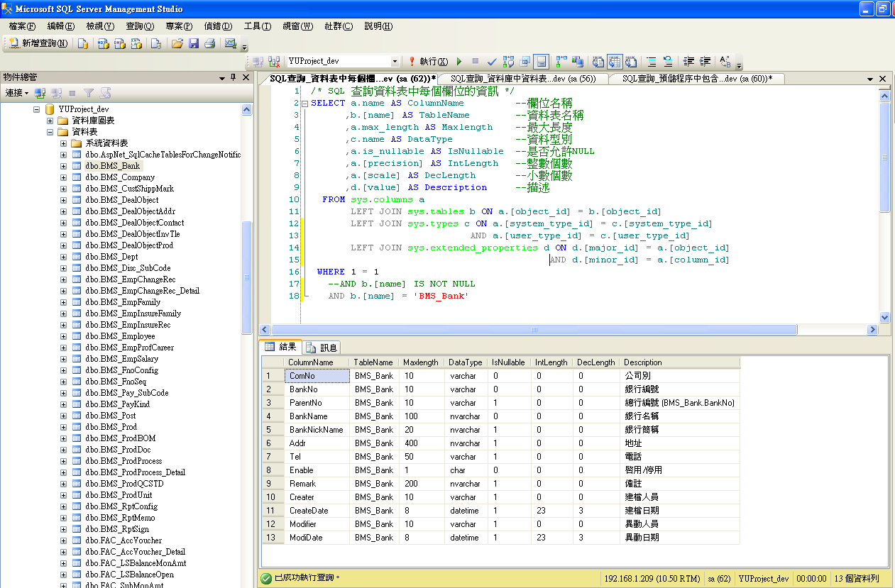Click the green Debug play icon
This screenshot has height=588, width=895.
tap(459, 62)
